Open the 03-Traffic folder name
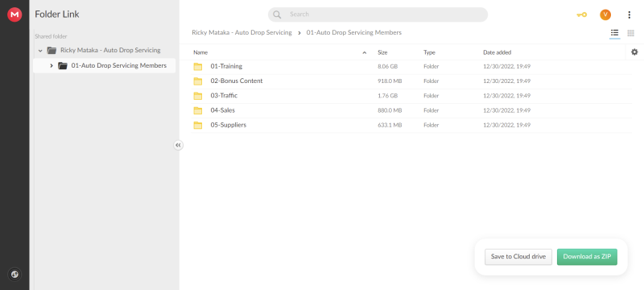 [x=224, y=96]
